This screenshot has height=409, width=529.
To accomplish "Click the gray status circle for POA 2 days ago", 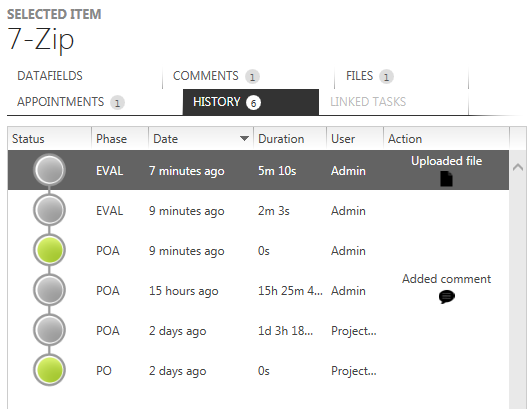I will coord(49,330).
